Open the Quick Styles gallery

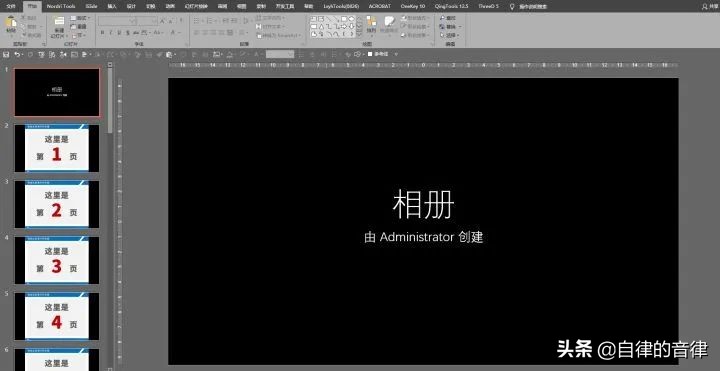pos(389,26)
